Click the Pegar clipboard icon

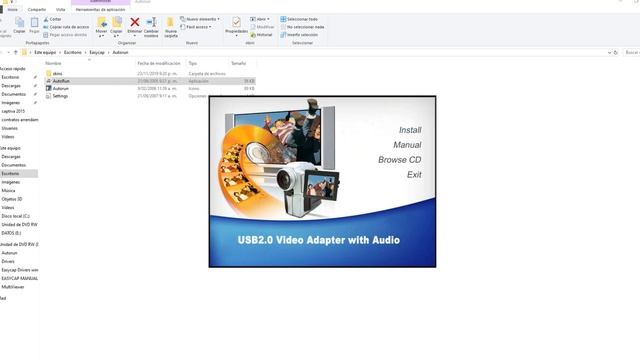click(34, 22)
